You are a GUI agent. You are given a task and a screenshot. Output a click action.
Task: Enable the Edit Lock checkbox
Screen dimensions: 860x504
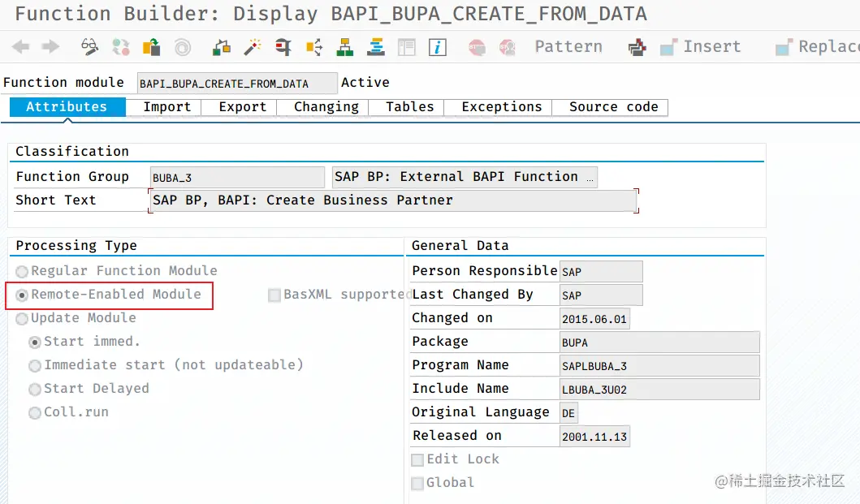(417, 459)
